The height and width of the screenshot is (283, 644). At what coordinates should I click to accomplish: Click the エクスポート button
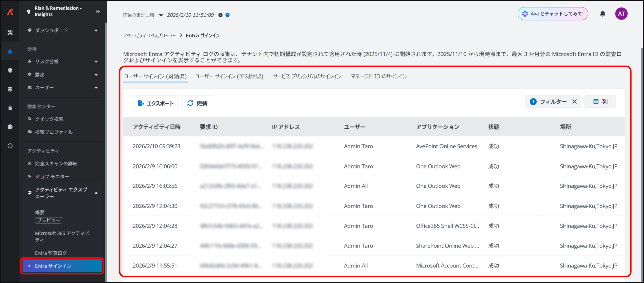click(155, 103)
